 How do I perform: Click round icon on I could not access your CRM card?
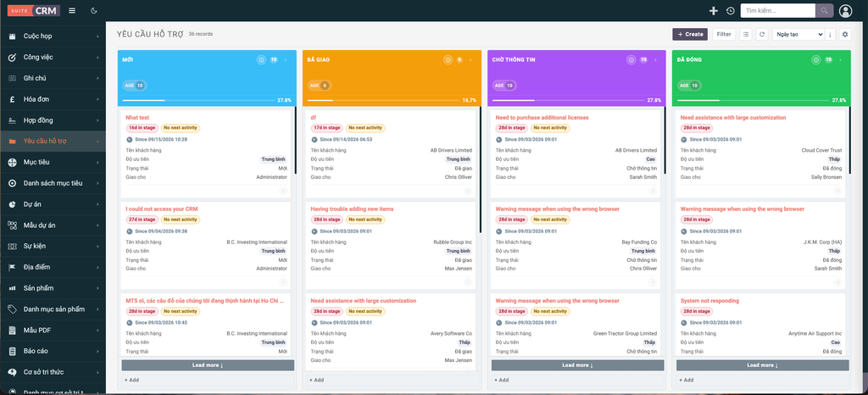pyautogui.click(x=283, y=282)
